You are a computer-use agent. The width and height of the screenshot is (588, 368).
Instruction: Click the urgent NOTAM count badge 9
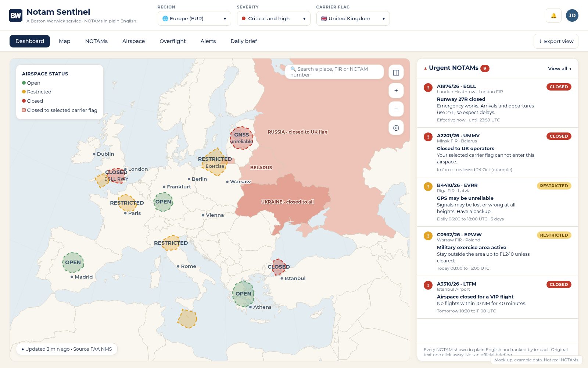pos(485,68)
